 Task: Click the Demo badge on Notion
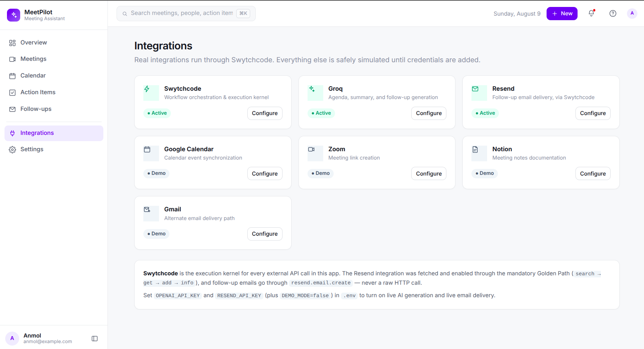[484, 173]
